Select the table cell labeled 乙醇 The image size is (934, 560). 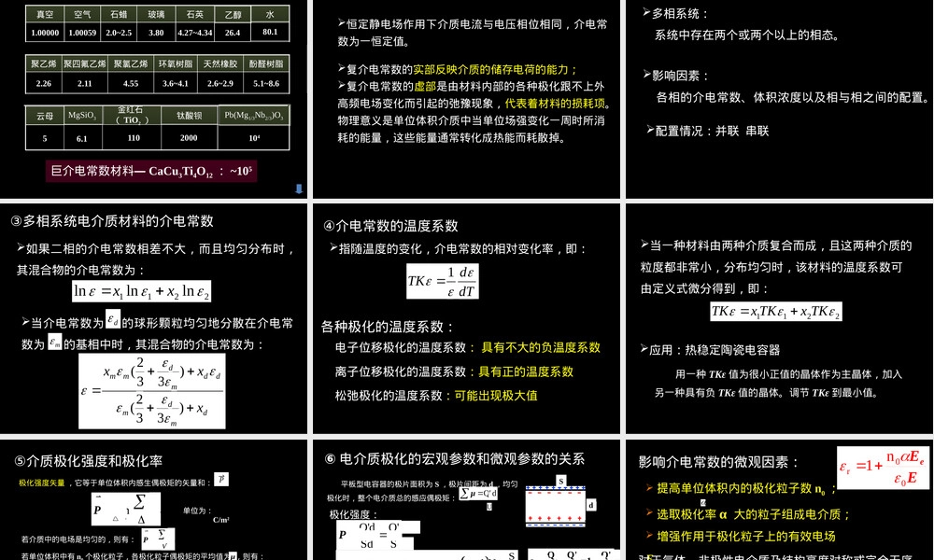(233, 14)
